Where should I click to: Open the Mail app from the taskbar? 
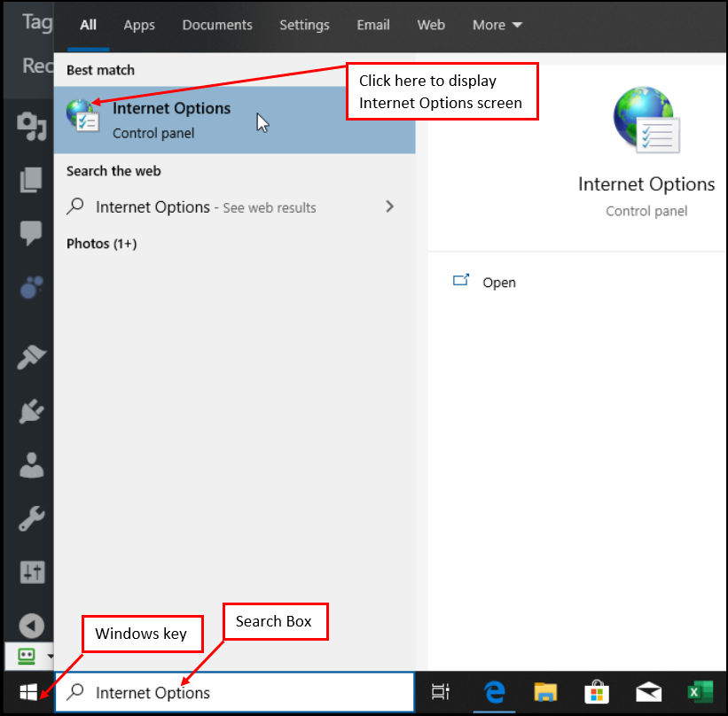point(648,692)
